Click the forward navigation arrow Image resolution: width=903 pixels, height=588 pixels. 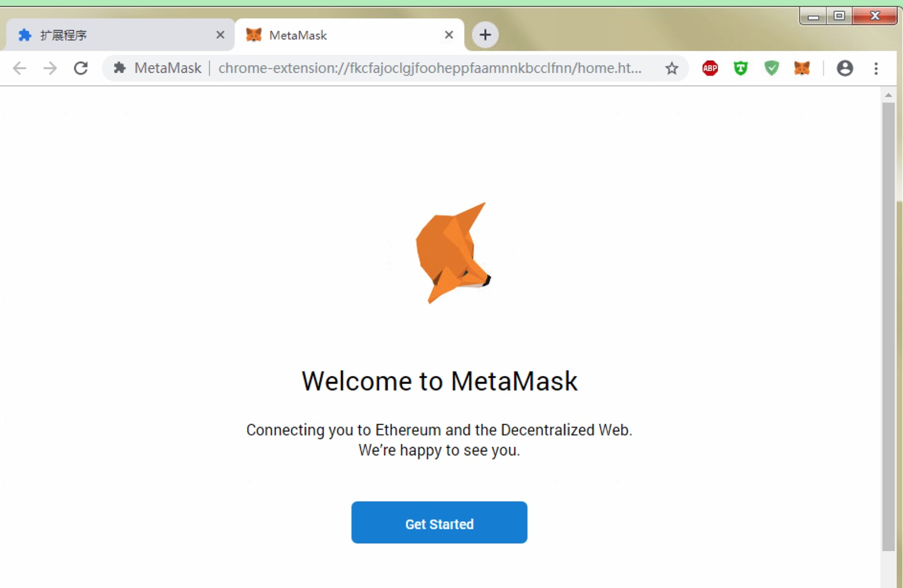point(50,68)
